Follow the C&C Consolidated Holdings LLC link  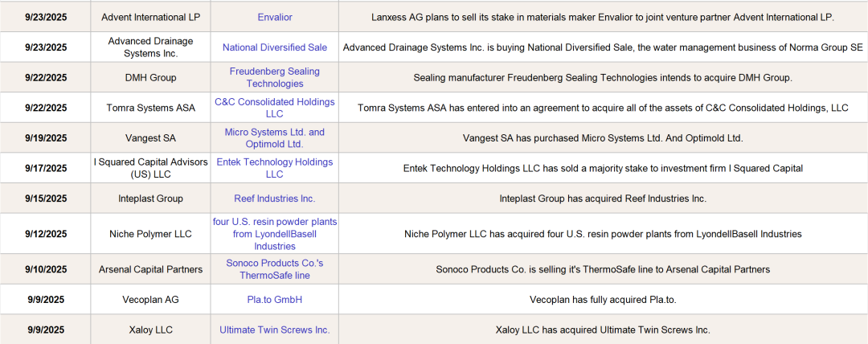(275, 108)
